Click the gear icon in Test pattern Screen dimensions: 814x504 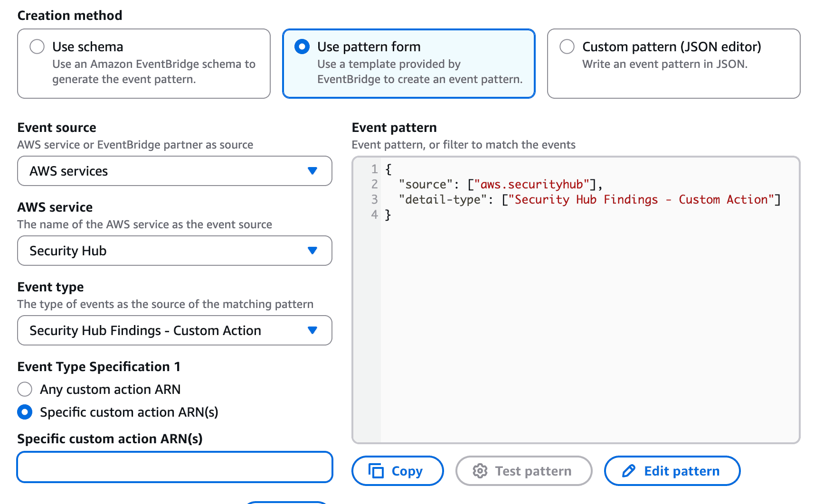click(x=480, y=471)
